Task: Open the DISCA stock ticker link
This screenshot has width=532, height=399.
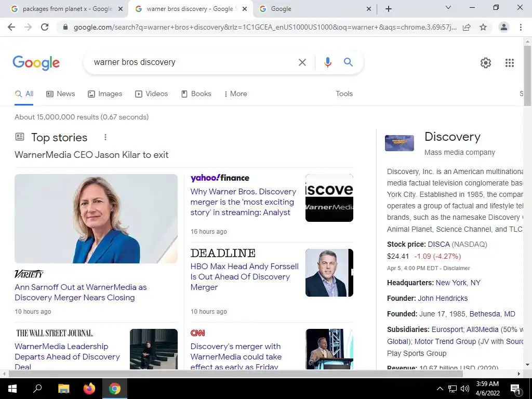Action: click(x=438, y=244)
